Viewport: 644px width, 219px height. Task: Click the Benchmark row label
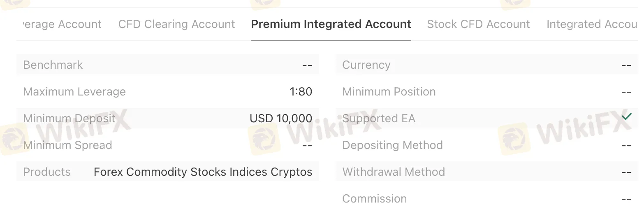(53, 65)
